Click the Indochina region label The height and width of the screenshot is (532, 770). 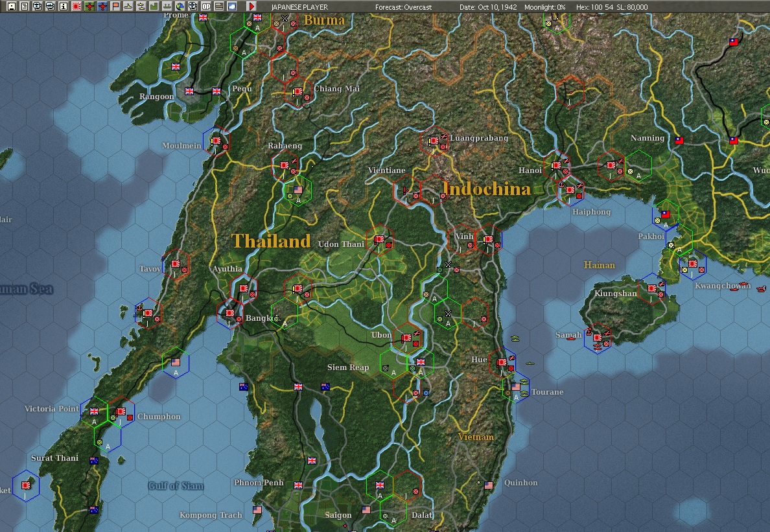(x=487, y=189)
